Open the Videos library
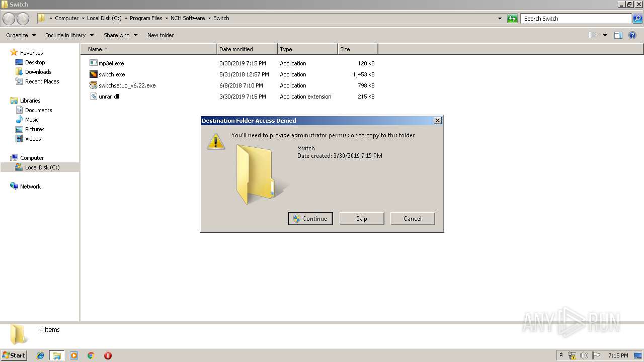The width and height of the screenshot is (644, 362). pos(33,139)
